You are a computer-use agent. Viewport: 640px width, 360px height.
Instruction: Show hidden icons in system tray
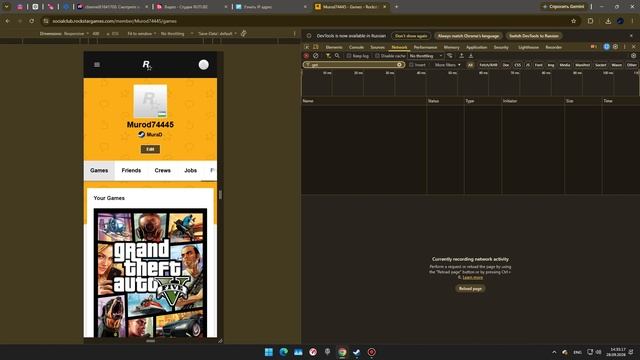pyautogui.click(x=554, y=352)
